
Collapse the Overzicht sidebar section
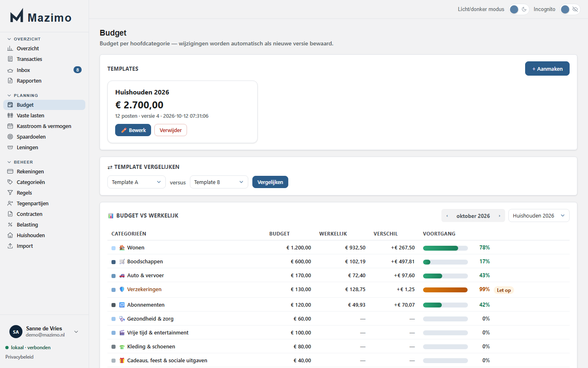[24, 39]
